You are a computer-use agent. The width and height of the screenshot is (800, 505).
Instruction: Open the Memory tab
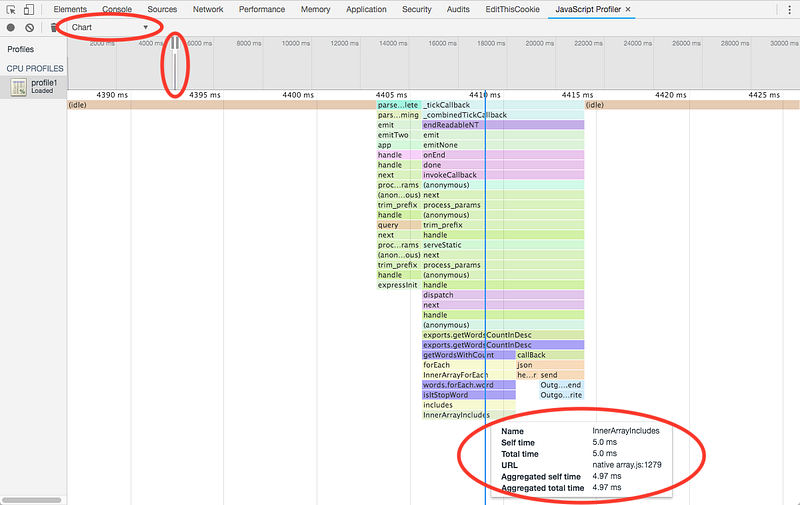point(315,9)
